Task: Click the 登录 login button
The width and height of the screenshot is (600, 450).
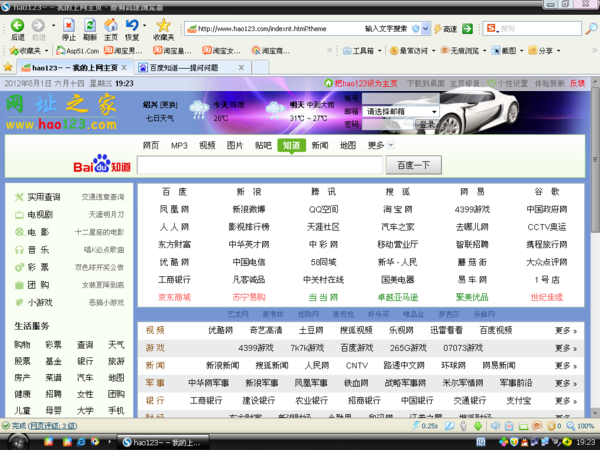Action: [426, 124]
